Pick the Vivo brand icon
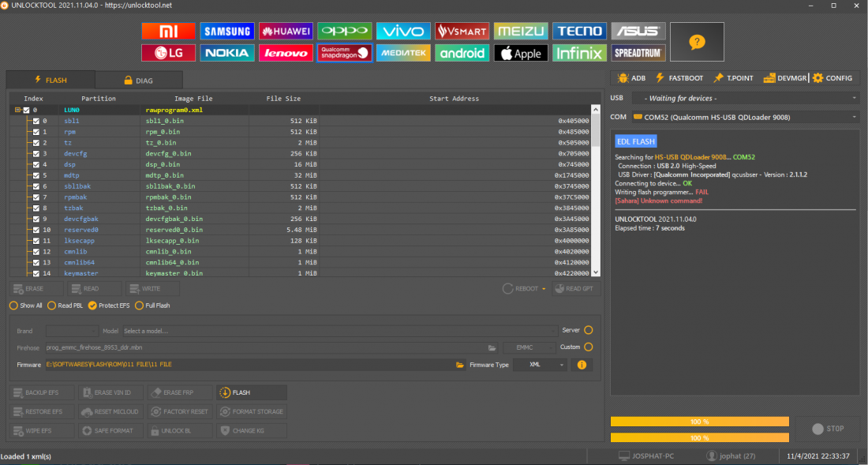This screenshot has width=868, height=465. coord(403,31)
